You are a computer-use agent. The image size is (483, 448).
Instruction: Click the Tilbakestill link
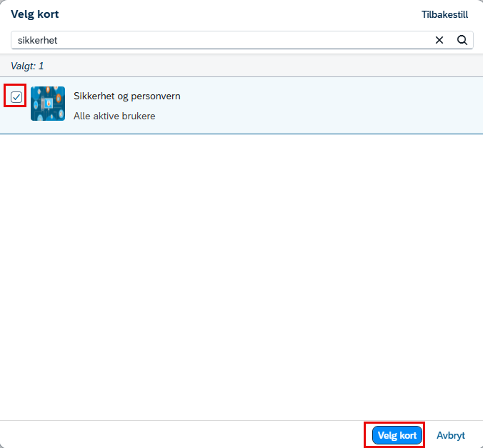tap(444, 14)
